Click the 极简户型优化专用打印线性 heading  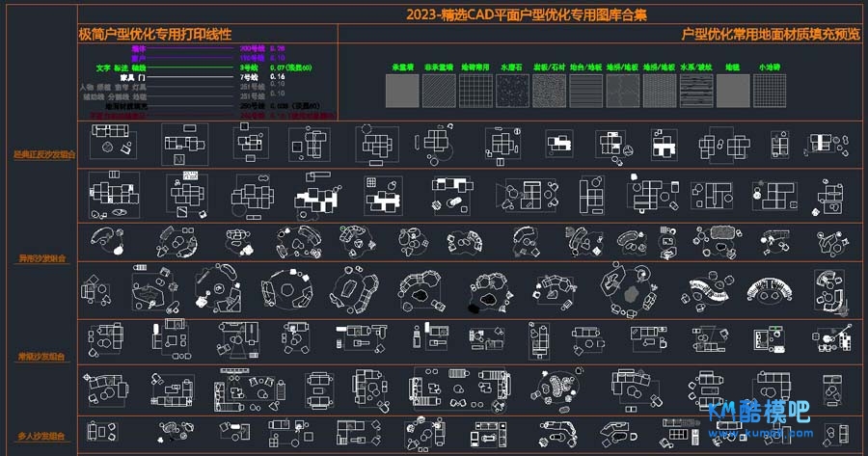pyautogui.click(x=155, y=34)
